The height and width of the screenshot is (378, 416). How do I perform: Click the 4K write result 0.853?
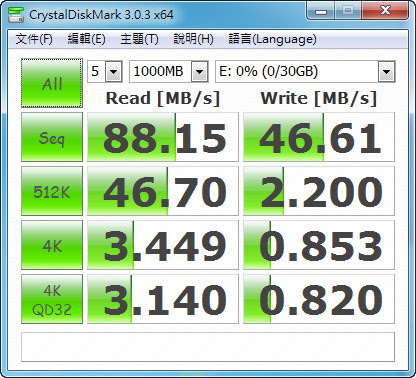(x=319, y=245)
